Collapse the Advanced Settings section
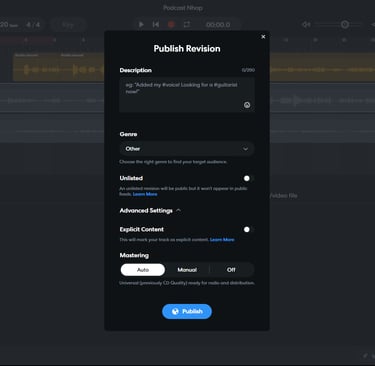The height and width of the screenshot is (366, 375). pos(150,211)
